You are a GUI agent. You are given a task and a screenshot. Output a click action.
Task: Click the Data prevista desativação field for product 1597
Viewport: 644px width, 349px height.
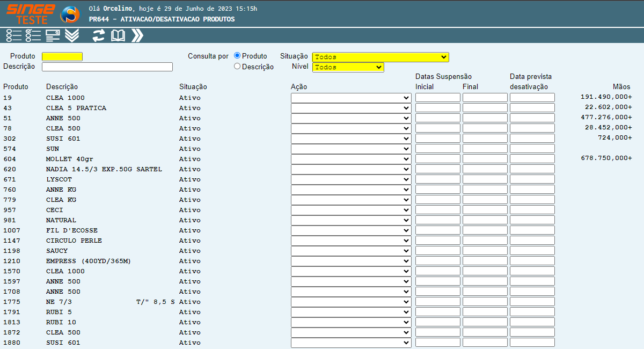(x=532, y=281)
